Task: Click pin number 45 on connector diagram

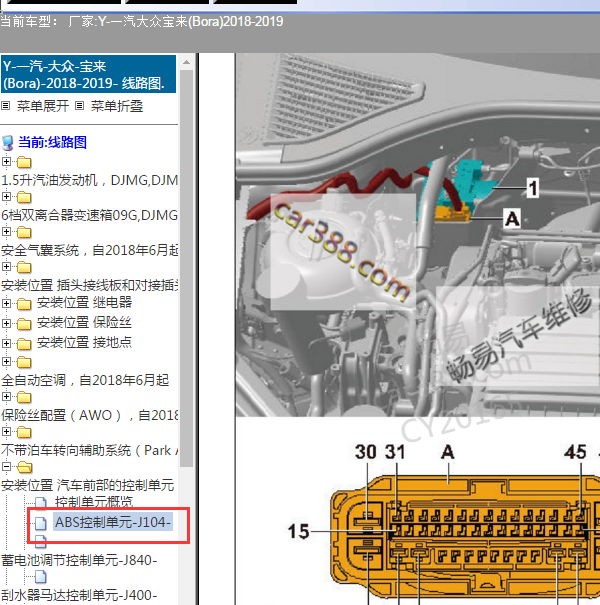Action: tap(575, 452)
